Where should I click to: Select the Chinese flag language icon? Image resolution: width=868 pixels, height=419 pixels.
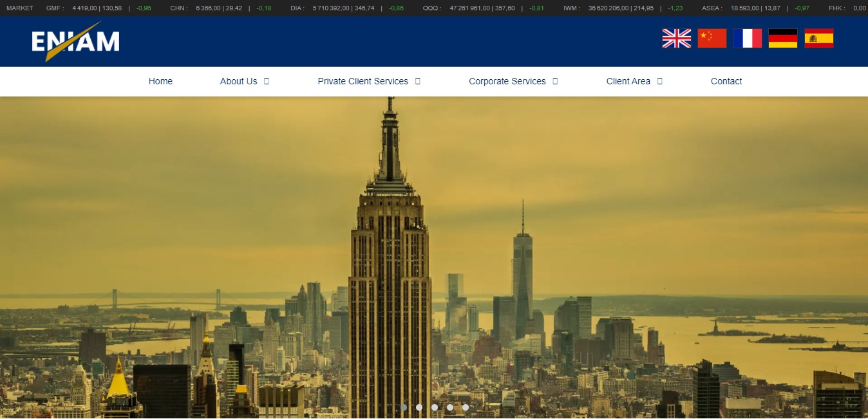point(712,39)
